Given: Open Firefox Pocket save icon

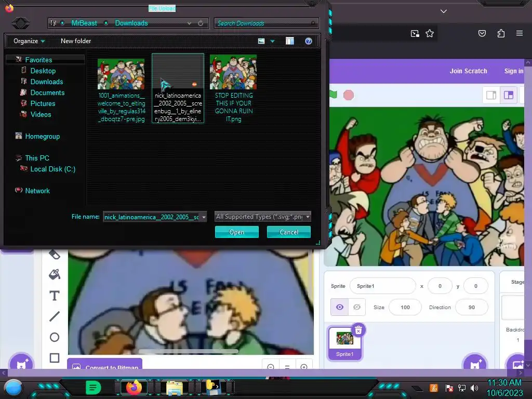Looking at the screenshot, I should tap(482, 33).
